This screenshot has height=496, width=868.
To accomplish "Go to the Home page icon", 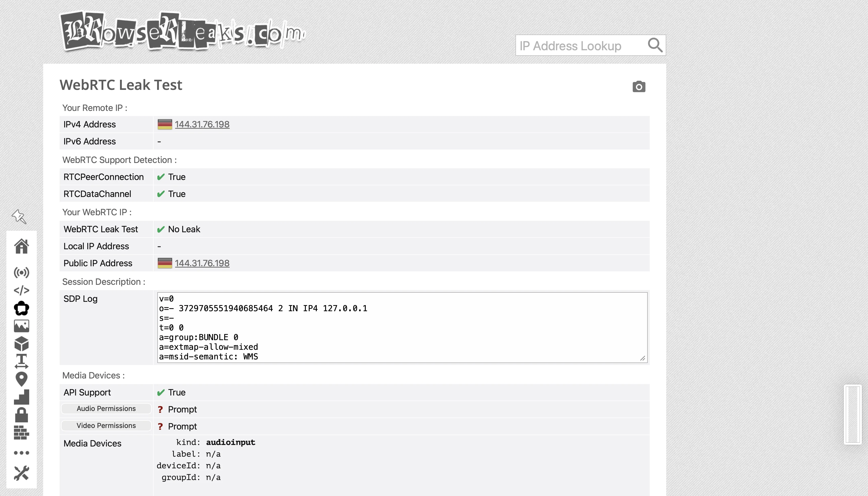I will click(x=22, y=246).
